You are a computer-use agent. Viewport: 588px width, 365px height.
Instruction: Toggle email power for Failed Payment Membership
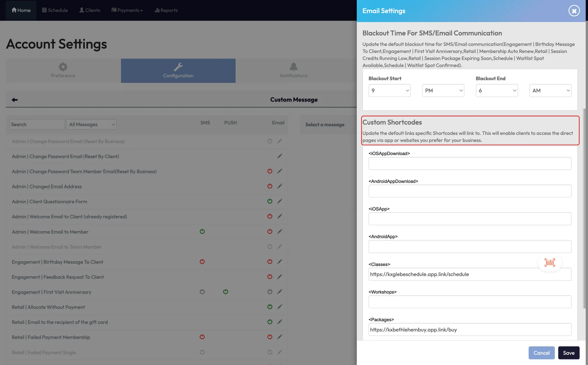click(270, 337)
